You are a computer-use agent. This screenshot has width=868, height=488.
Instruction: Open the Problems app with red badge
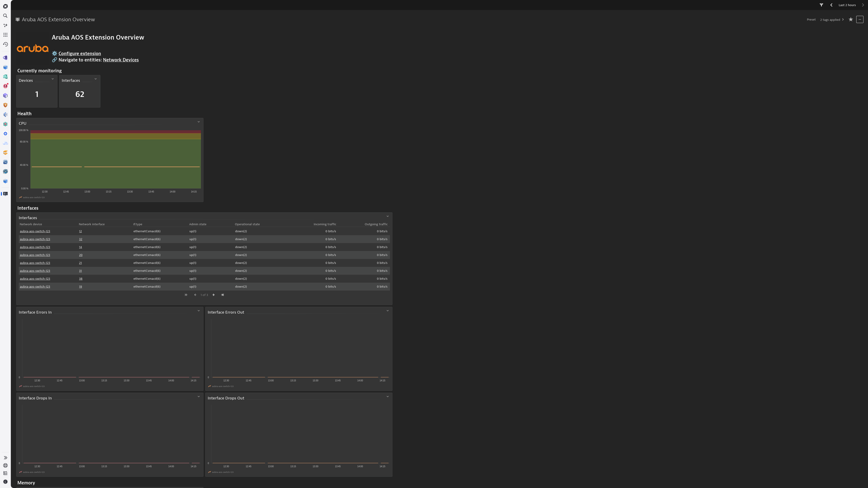pyautogui.click(x=5, y=86)
